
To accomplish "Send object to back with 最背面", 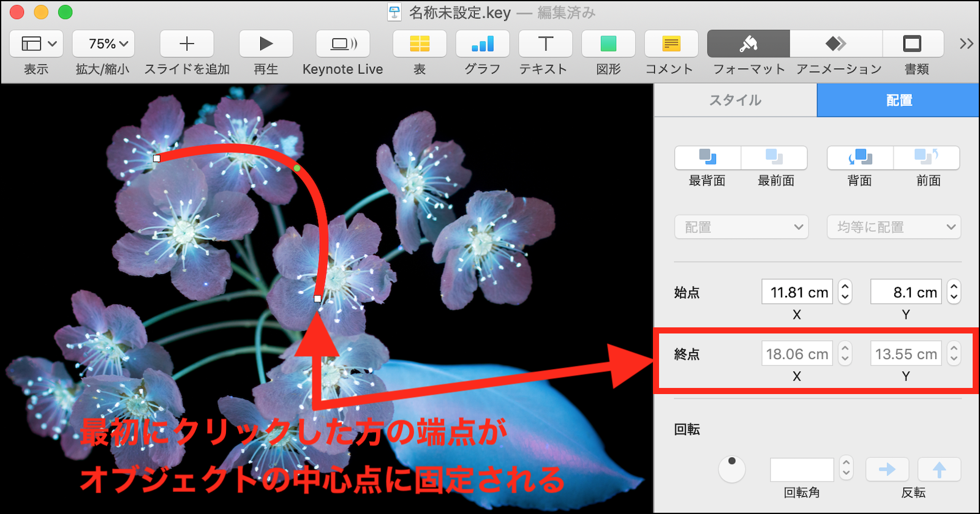I will (x=707, y=158).
